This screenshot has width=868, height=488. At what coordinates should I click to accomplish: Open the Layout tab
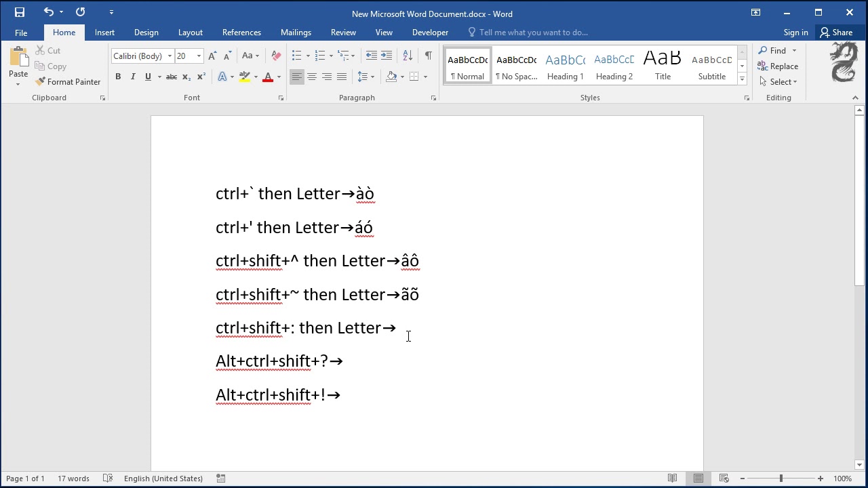(190, 33)
